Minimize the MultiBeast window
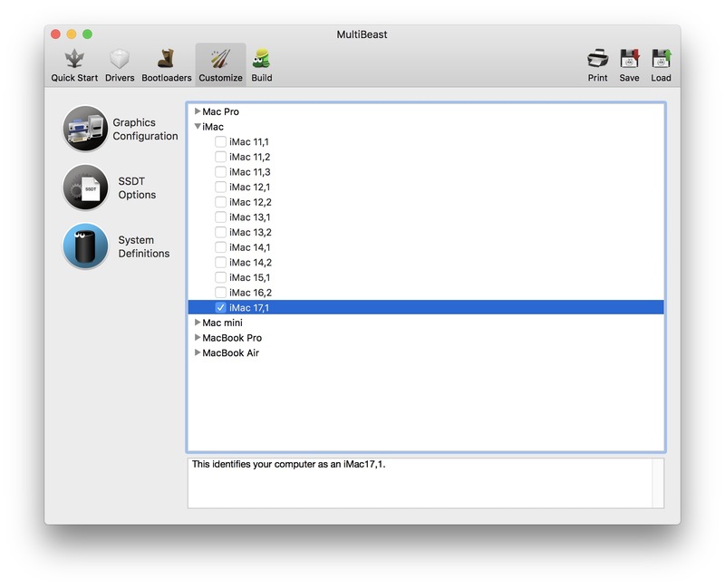725x588 pixels. point(72,34)
